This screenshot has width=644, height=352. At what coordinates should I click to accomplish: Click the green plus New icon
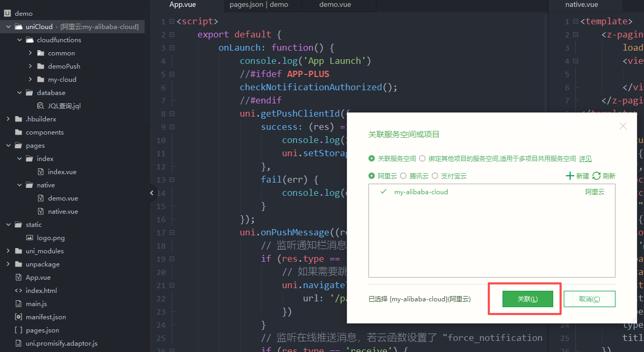(570, 176)
